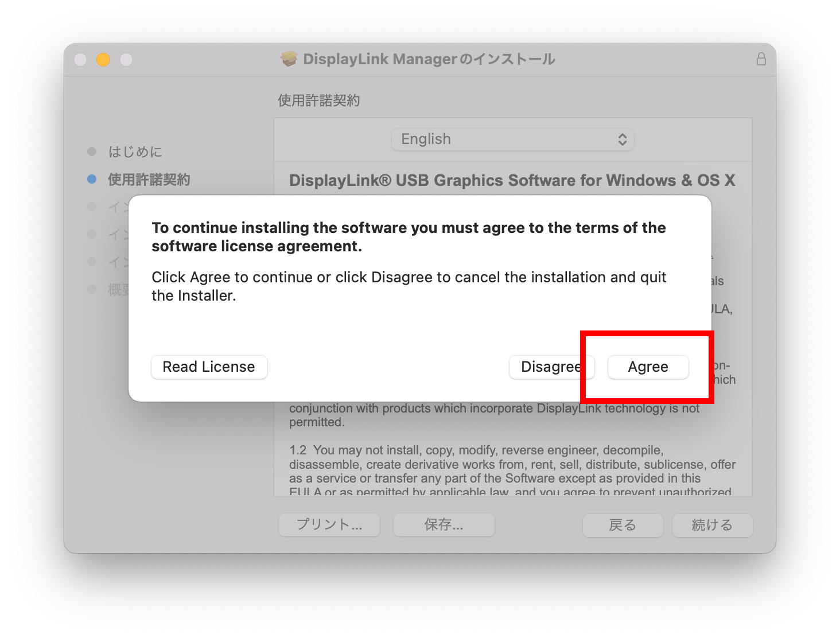This screenshot has height=638, width=840.
Task: Click the DisplayLink package icon in title
Action: coord(289,59)
